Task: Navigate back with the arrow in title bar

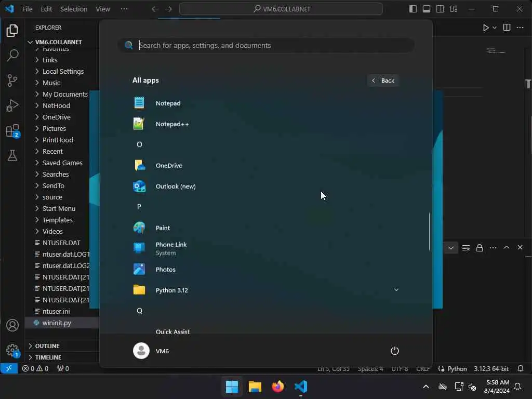Action: pos(155,9)
